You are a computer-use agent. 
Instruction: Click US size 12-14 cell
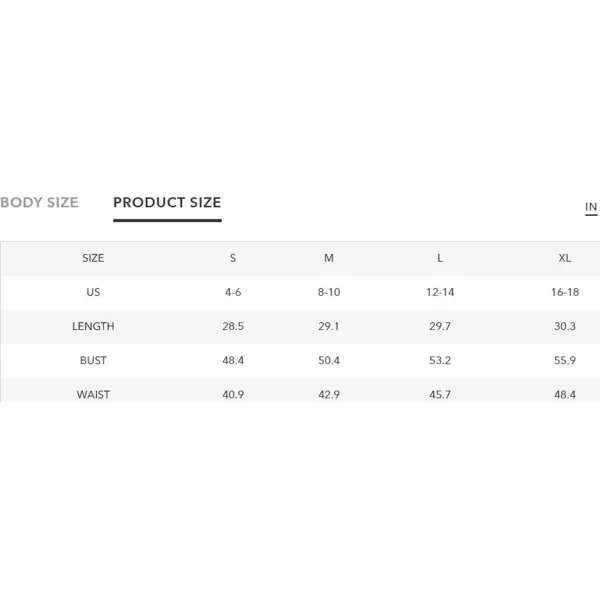click(440, 292)
